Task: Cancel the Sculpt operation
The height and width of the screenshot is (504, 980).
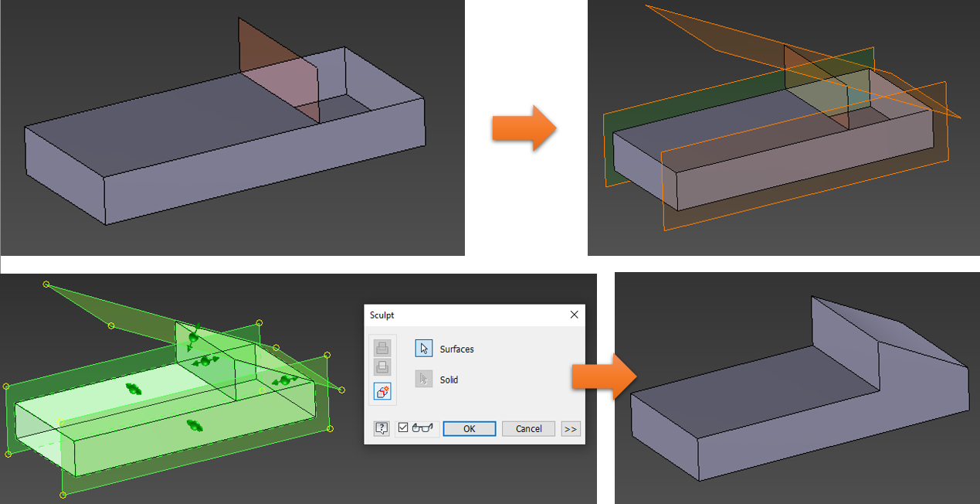Action: (x=528, y=428)
